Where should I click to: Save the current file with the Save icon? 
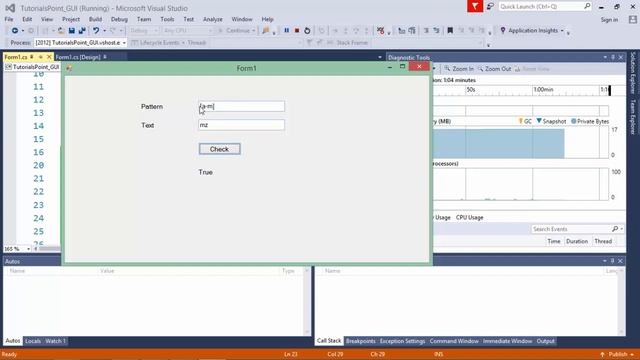(72, 31)
